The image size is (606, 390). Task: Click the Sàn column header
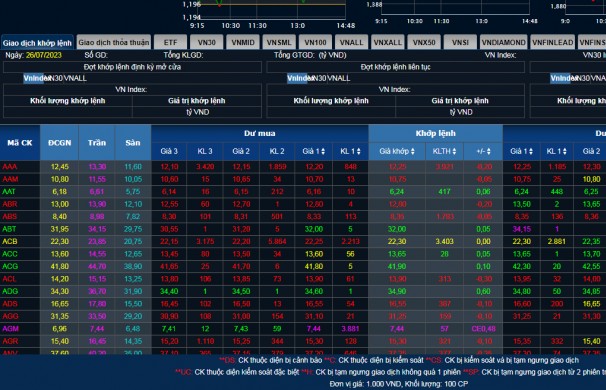point(133,143)
